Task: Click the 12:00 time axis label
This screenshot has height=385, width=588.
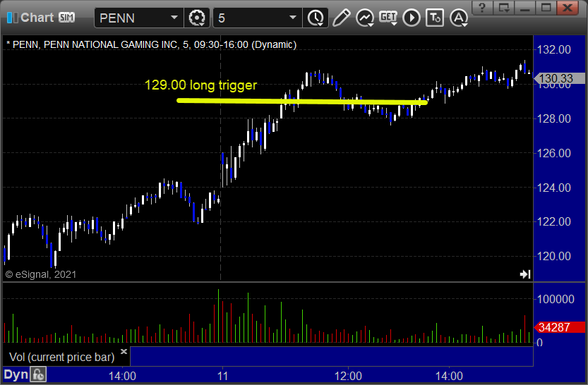Action: [348, 376]
